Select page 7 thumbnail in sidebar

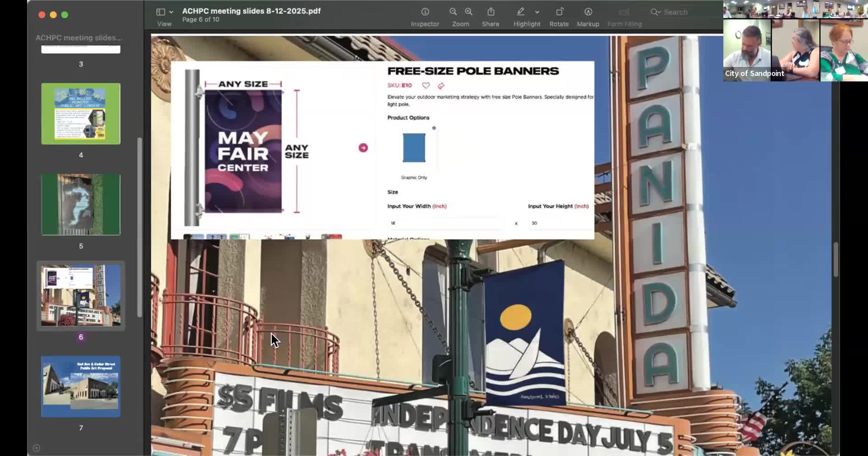pos(81,386)
